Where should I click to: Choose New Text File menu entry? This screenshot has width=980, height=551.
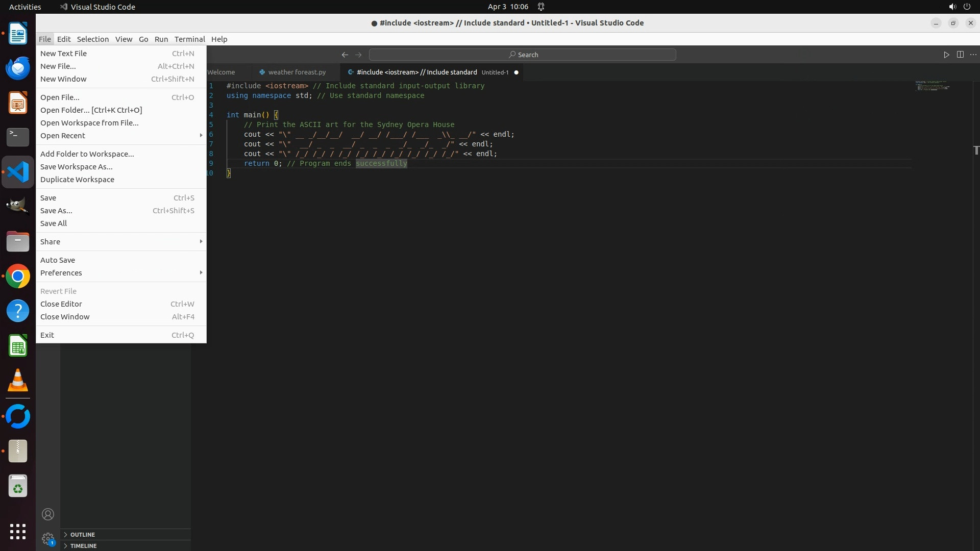[x=63, y=54]
